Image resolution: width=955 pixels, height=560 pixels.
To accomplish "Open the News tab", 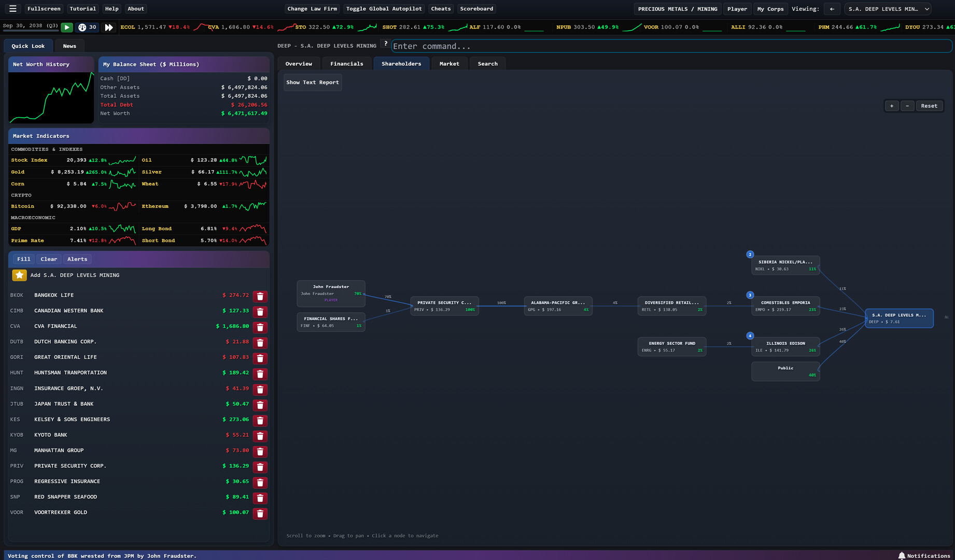I will coord(69,46).
